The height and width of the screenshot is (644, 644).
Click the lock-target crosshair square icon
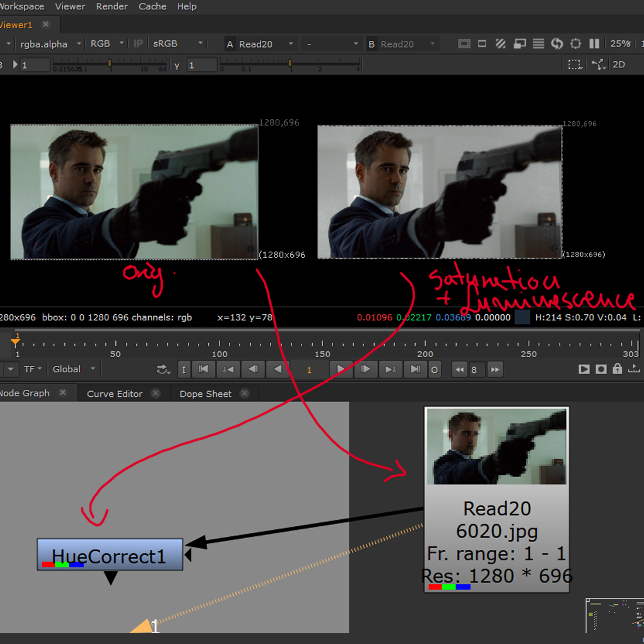tap(576, 43)
